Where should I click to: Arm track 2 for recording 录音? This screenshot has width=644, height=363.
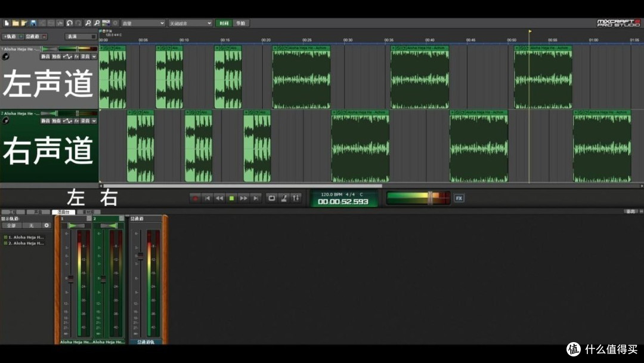pyautogui.click(x=85, y=121)
